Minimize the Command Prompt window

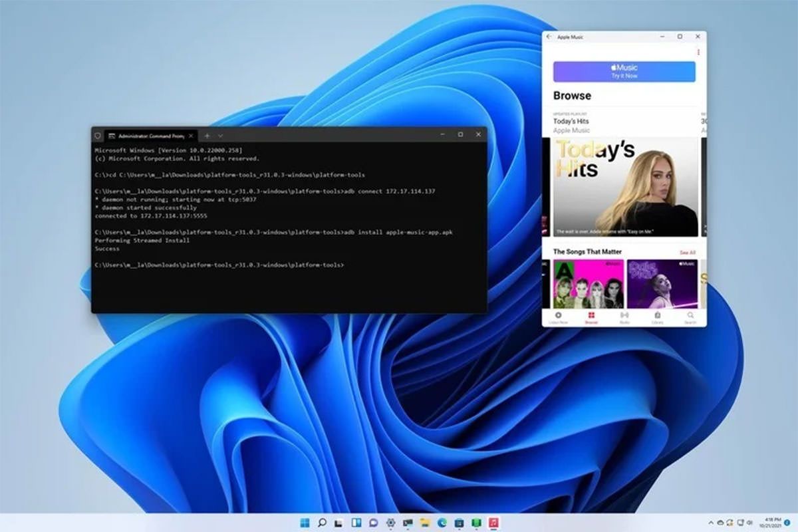point(443,134)
